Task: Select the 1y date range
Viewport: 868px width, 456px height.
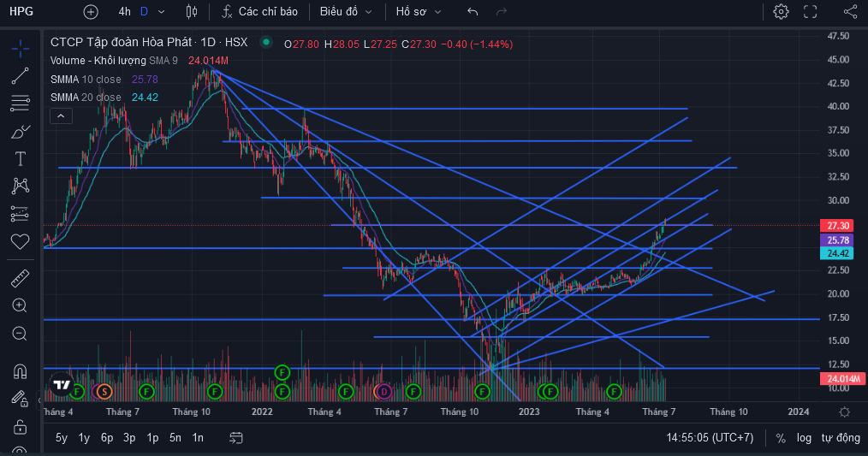Action: (x=84, y=438)
